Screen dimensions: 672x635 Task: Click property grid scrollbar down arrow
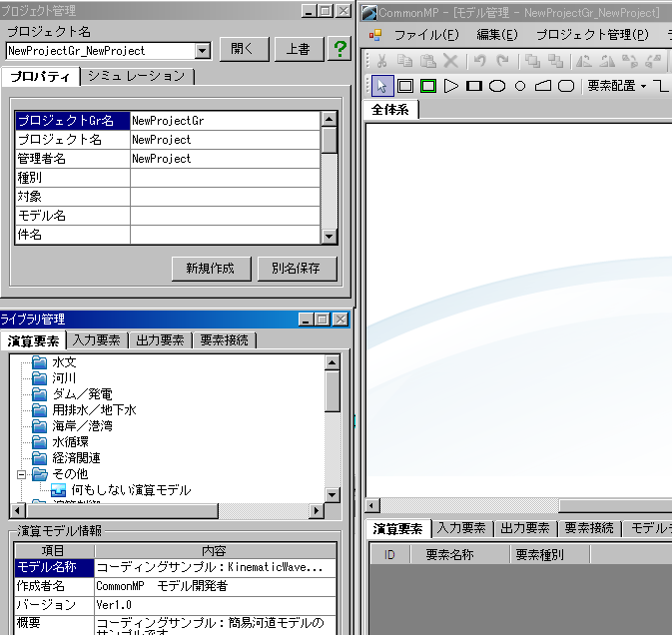point(329,236)
